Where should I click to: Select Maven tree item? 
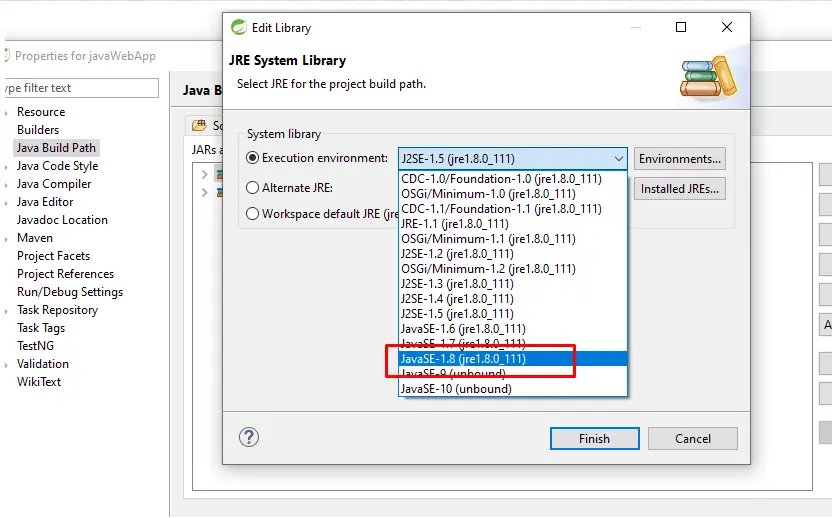[x=34, y=238]
